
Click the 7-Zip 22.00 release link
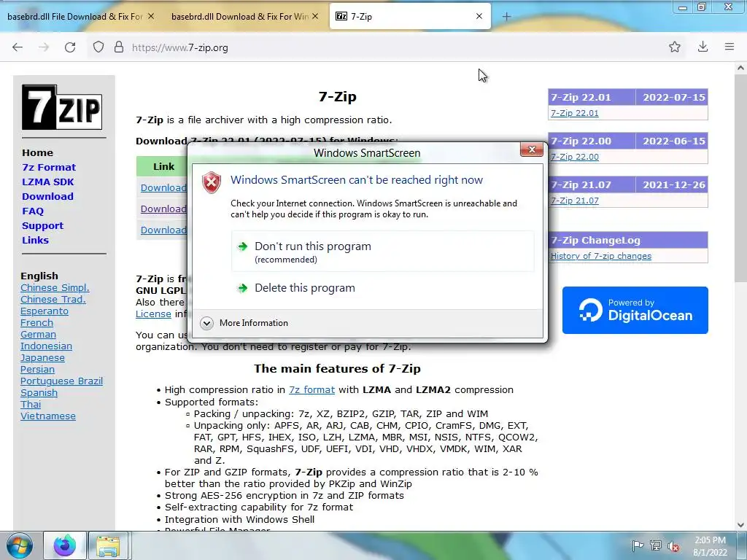575,157
